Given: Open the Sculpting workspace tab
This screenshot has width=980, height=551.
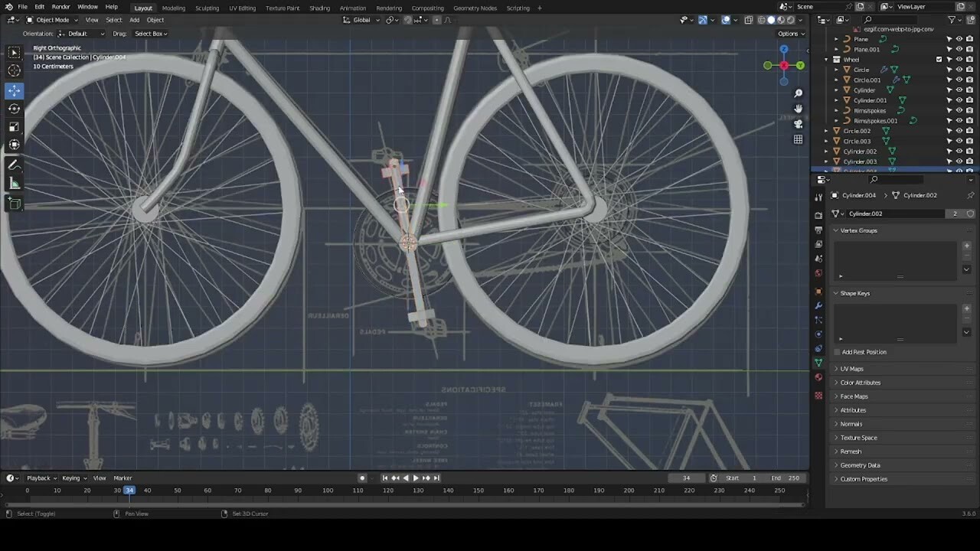Looking at the screenshot, I should click(207, 8).
